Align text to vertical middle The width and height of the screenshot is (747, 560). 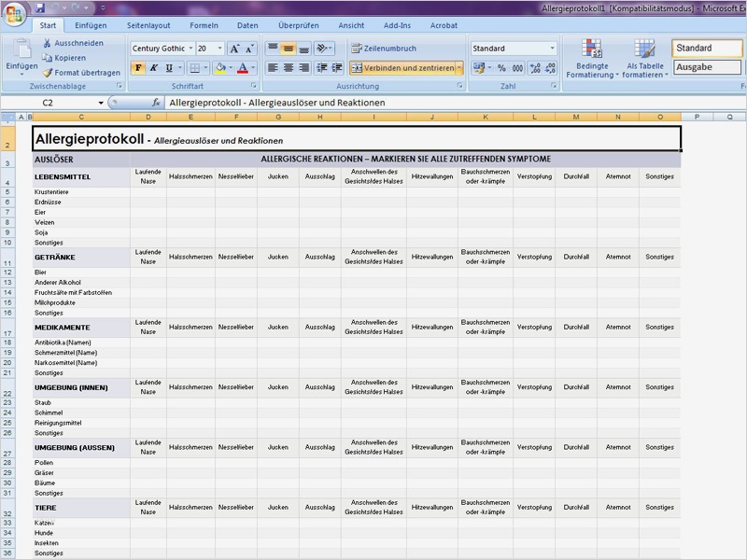pyautogui.click(x=289, y=49)
